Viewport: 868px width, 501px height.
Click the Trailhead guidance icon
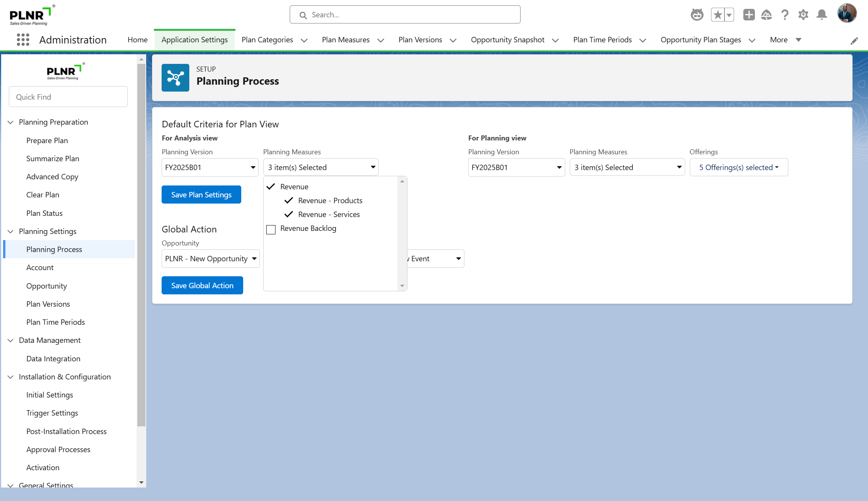(766, 15)
